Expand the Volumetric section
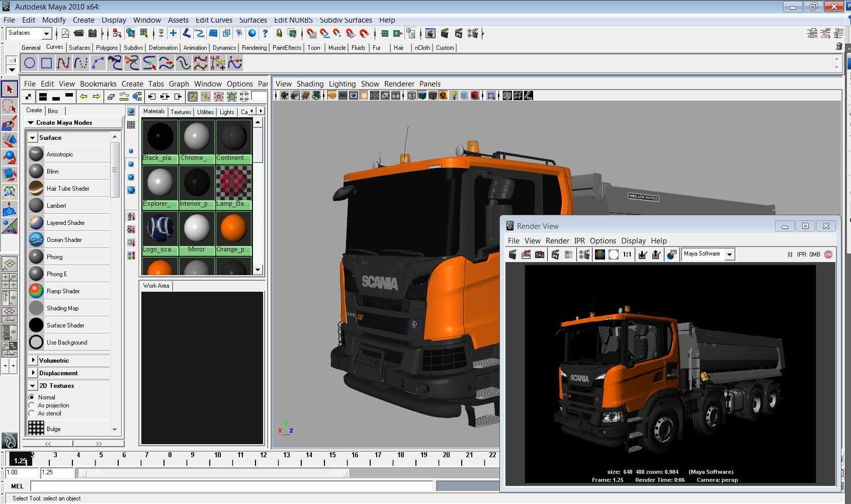The image size is (851, 504). [33, 360]
